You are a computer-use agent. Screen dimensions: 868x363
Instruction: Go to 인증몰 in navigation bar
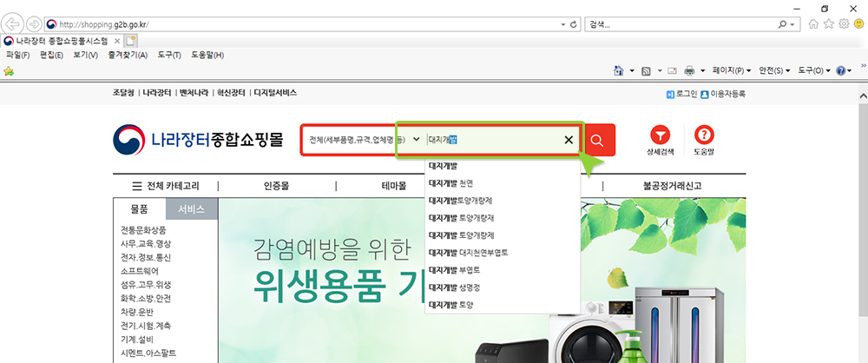pos(276,186)
